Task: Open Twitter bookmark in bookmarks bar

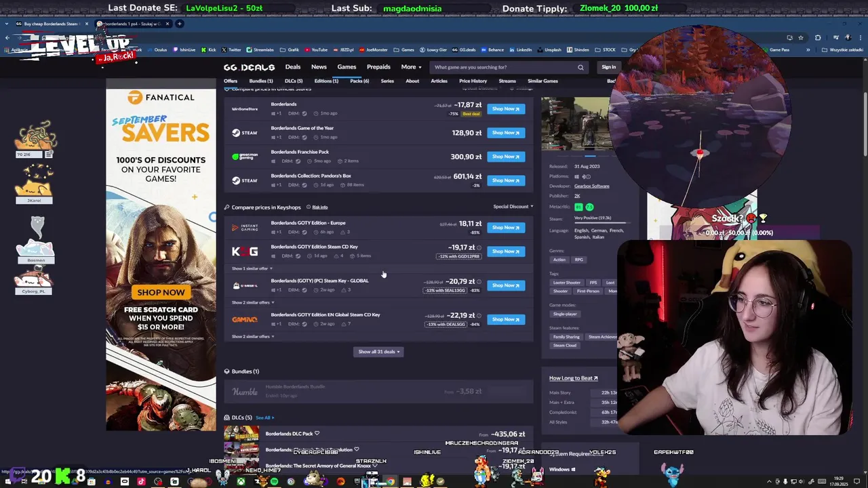Action: pyautogui.click(x=231, y=49)
